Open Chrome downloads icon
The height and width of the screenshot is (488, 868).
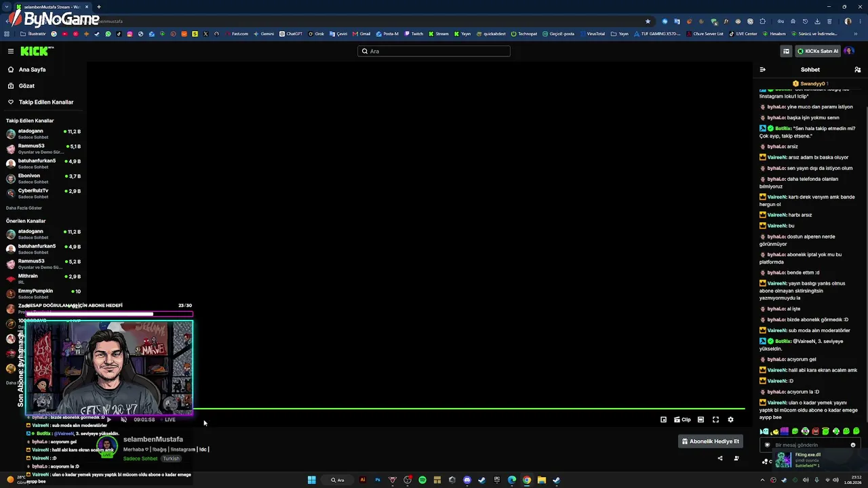[x=817, y=21]
